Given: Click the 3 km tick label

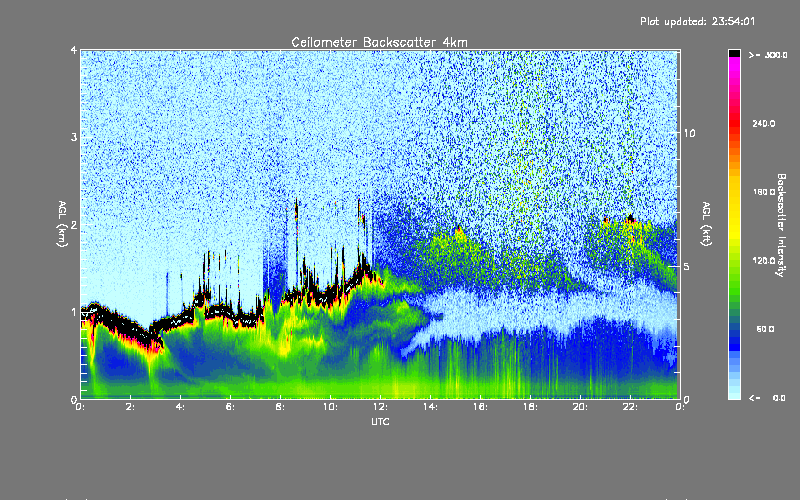Looking at the screenshot, I should coord(74,137).
